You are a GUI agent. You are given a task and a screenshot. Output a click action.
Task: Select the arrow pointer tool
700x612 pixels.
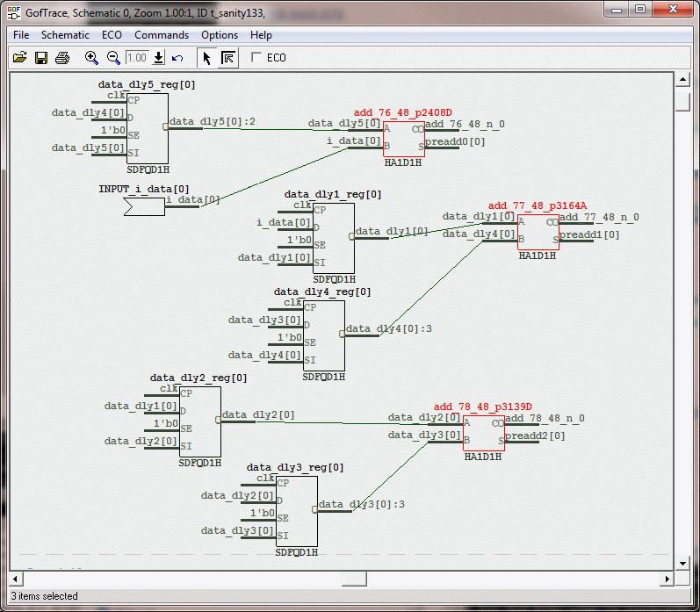tap(206, 58)
